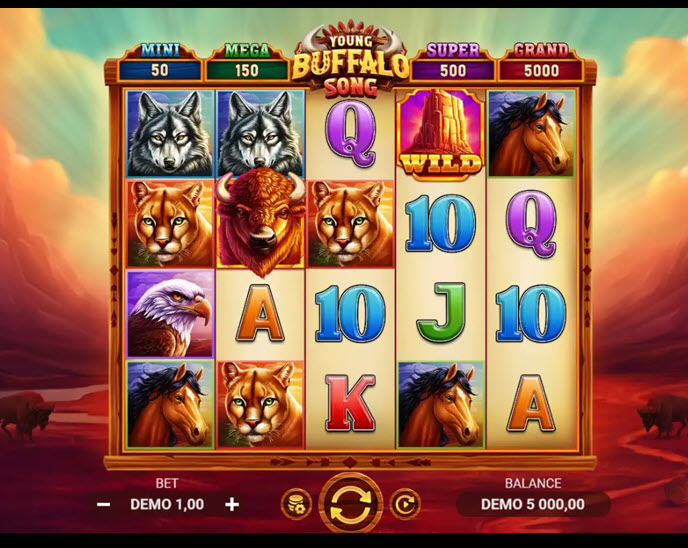
Task: Click the buffalo symbol on reel two
Action: point(261,222)
